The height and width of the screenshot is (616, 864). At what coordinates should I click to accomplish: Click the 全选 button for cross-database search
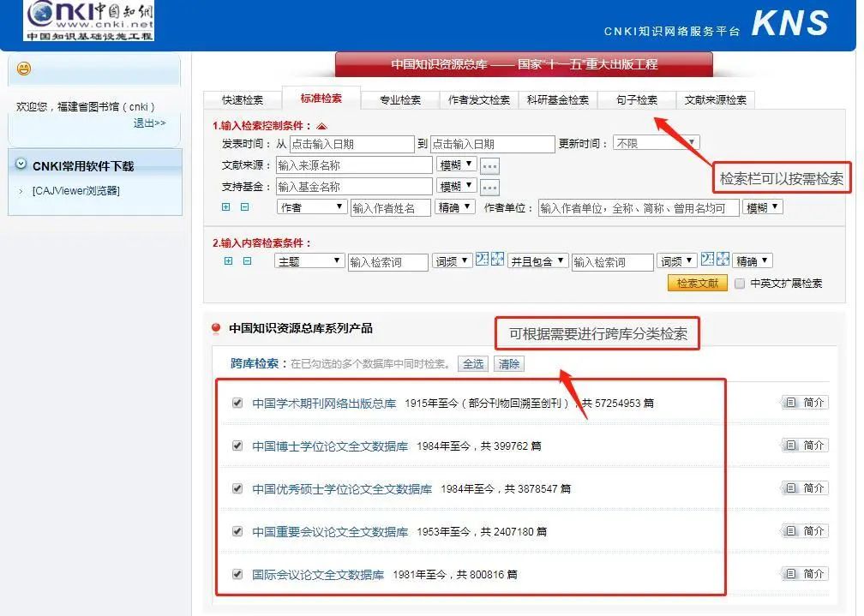(473, 363)
